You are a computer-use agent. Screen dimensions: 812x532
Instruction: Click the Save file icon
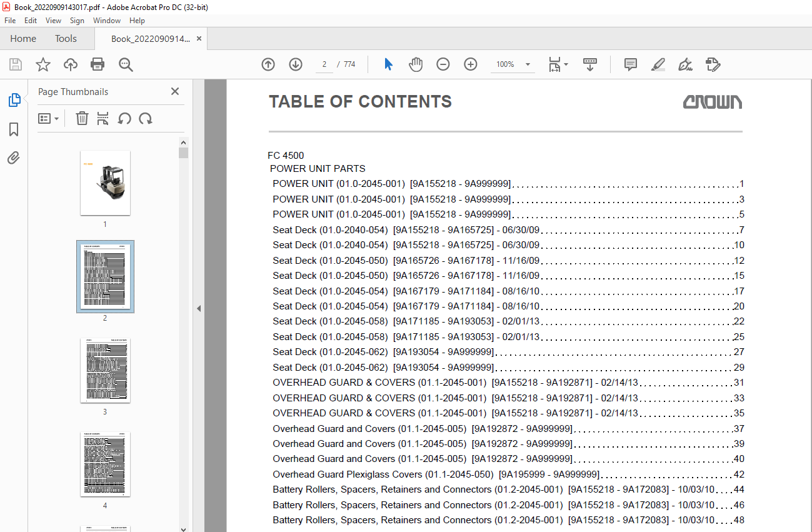[16, 64]
